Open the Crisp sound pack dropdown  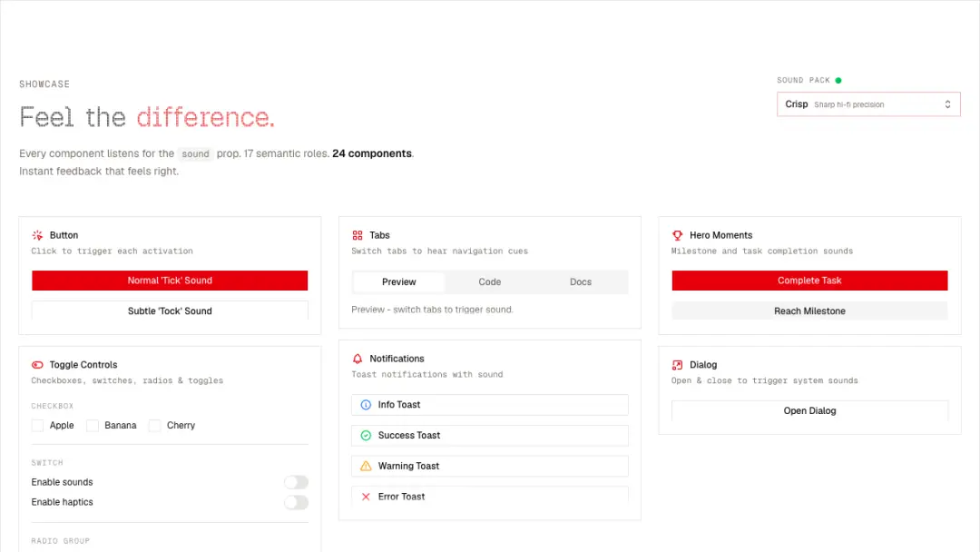pos(868,104)
